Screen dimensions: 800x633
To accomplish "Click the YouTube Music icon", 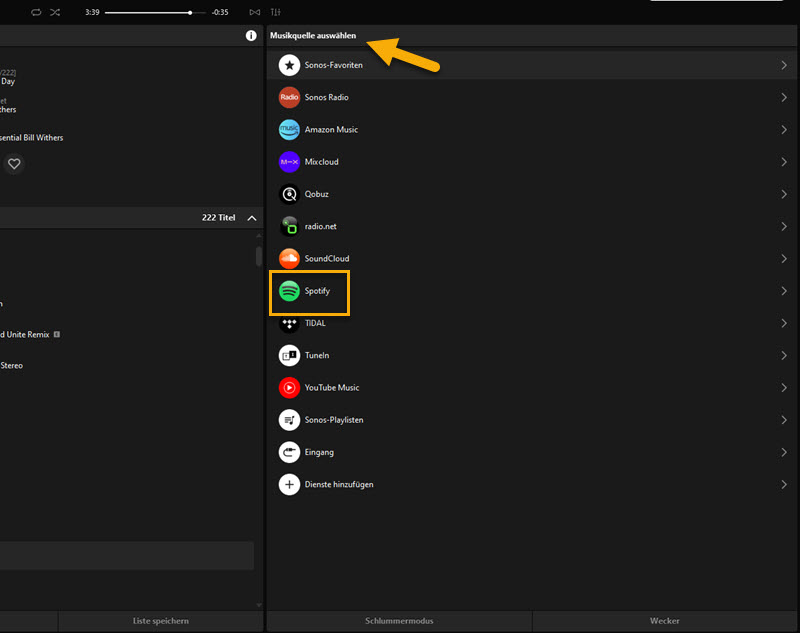I will click(x=289, y=388).
